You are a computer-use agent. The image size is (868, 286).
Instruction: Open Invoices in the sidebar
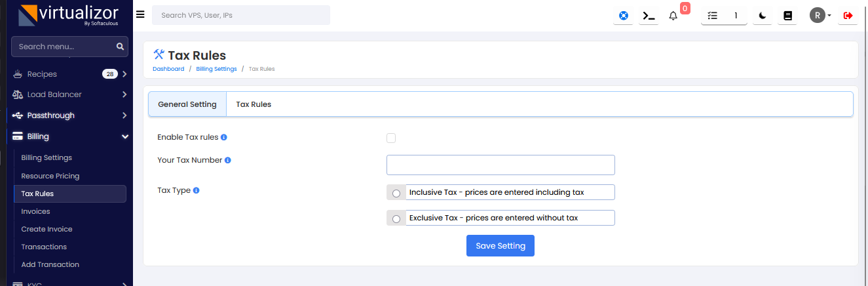pos(35,211)
